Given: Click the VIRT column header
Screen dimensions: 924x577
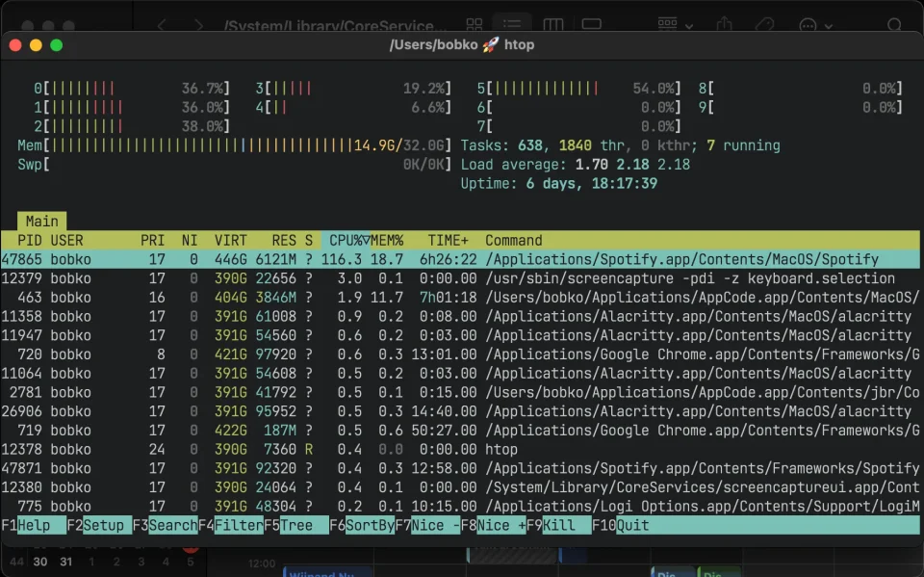Looking at the screenshot, I should pos(230,240).
